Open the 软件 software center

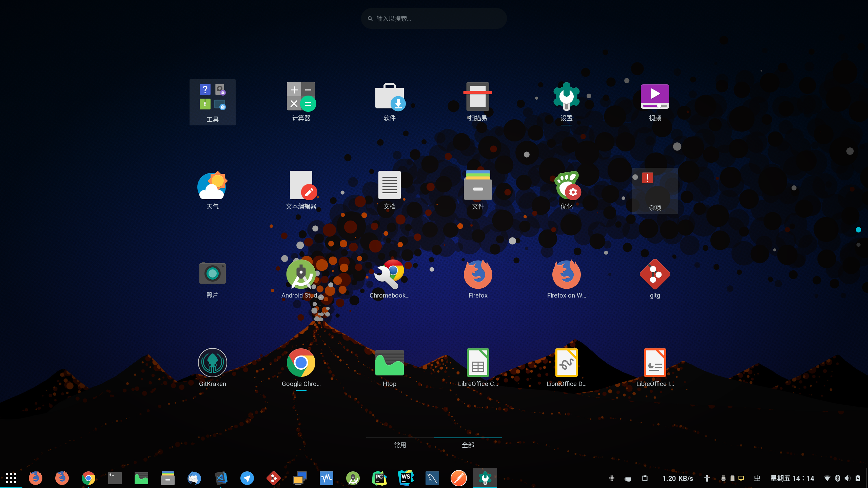(390, 102)
